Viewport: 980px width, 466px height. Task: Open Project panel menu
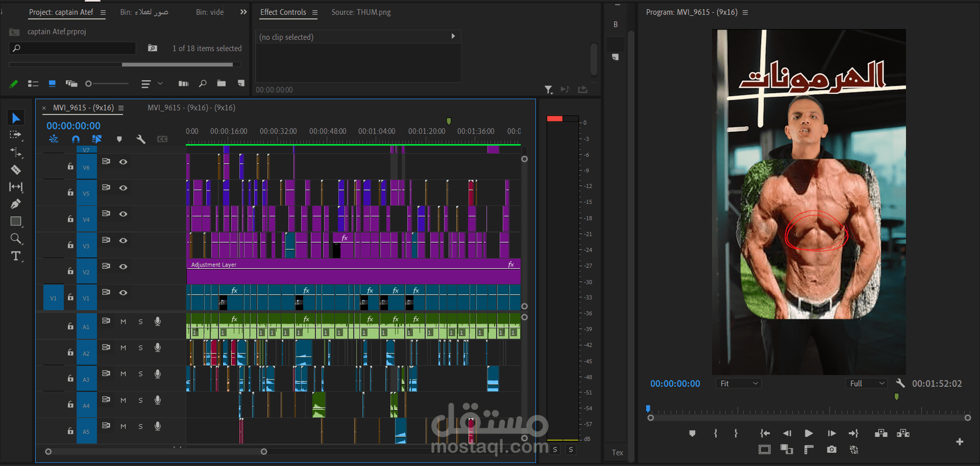pyautogui.click(x=103, y=12)
